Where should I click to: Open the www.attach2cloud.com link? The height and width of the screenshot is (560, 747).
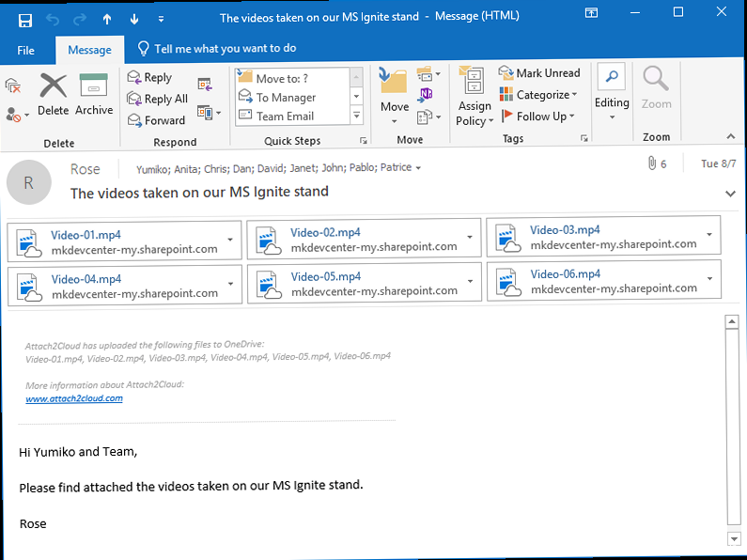tap(74, 398)
